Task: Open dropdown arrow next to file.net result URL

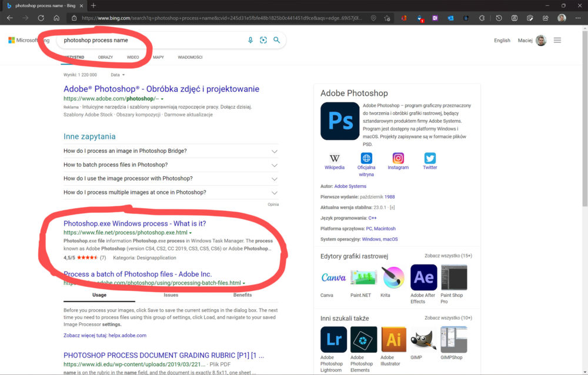Action: (191, 233)
